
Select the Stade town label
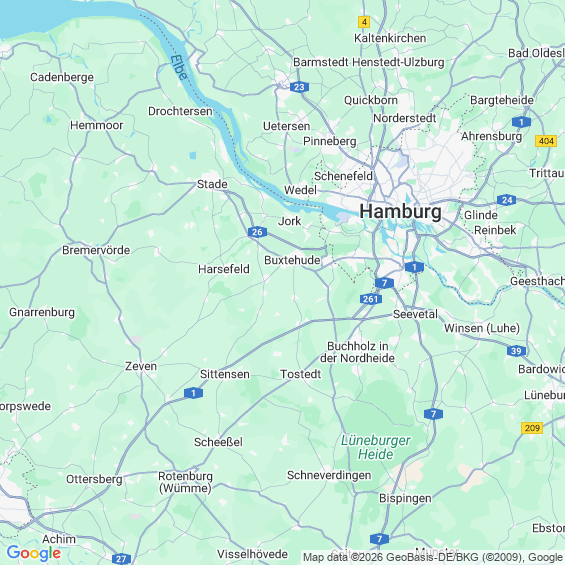212,184
